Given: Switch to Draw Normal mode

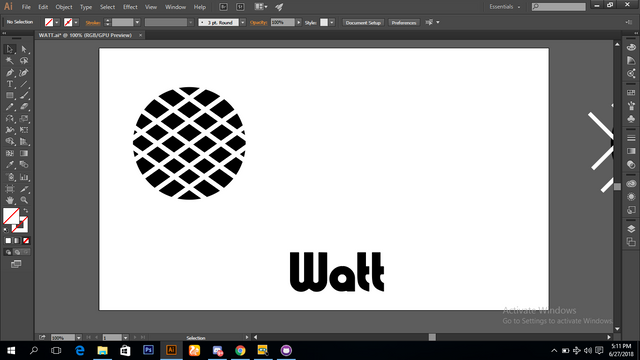Looking at the screenshot, I should click(8, 252).
